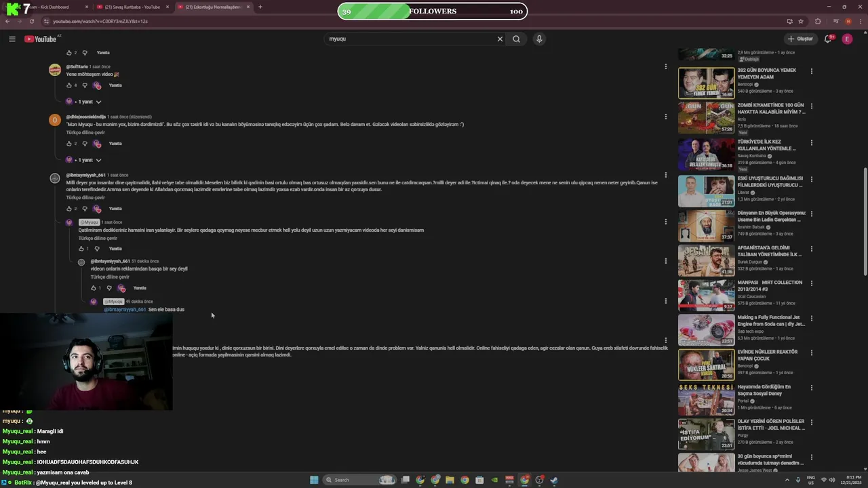The width and height of the screenshot is (868, 488).
Task: Like the reply 'Qatilmiram dedikleriniz hamsini'
Action: point(81,249)
